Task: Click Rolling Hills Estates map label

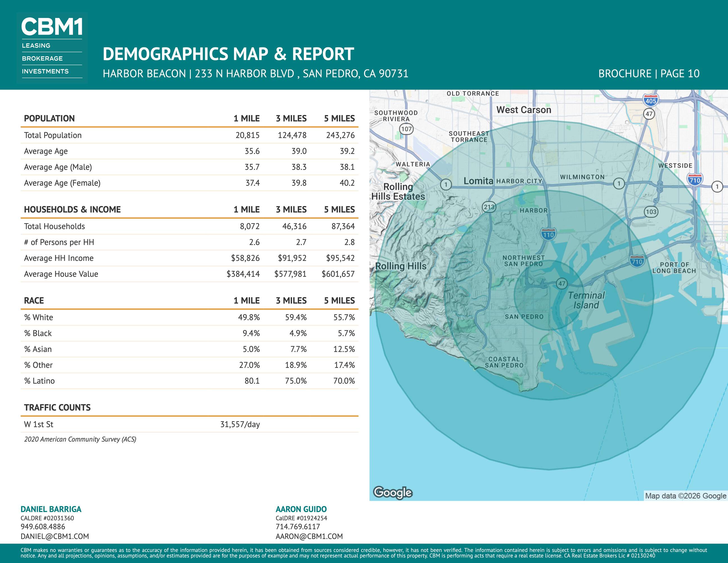Action: point(398,191)
